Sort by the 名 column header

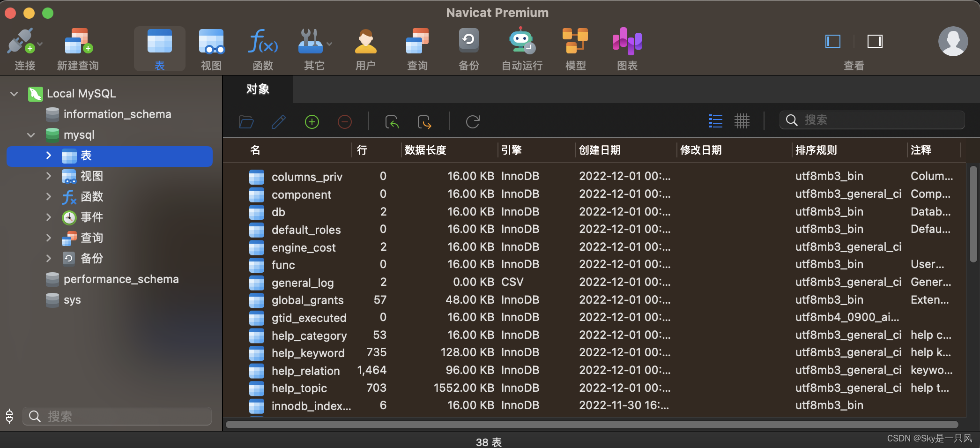[255, 150]
